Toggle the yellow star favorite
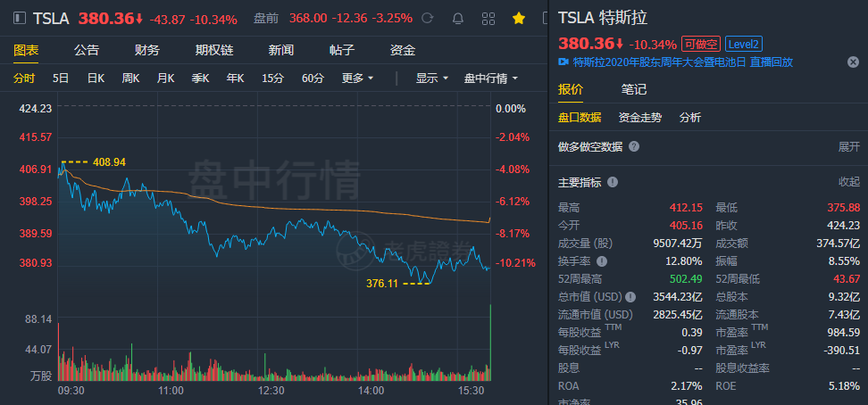The height and width of the screenshot is (405, 868). coord(518,18)
